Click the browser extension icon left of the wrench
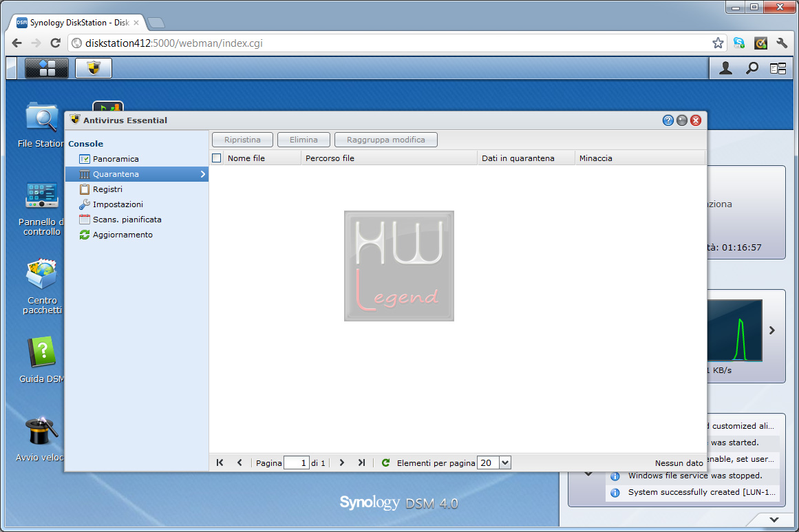 pyautogui.click(x=760, y=43)
